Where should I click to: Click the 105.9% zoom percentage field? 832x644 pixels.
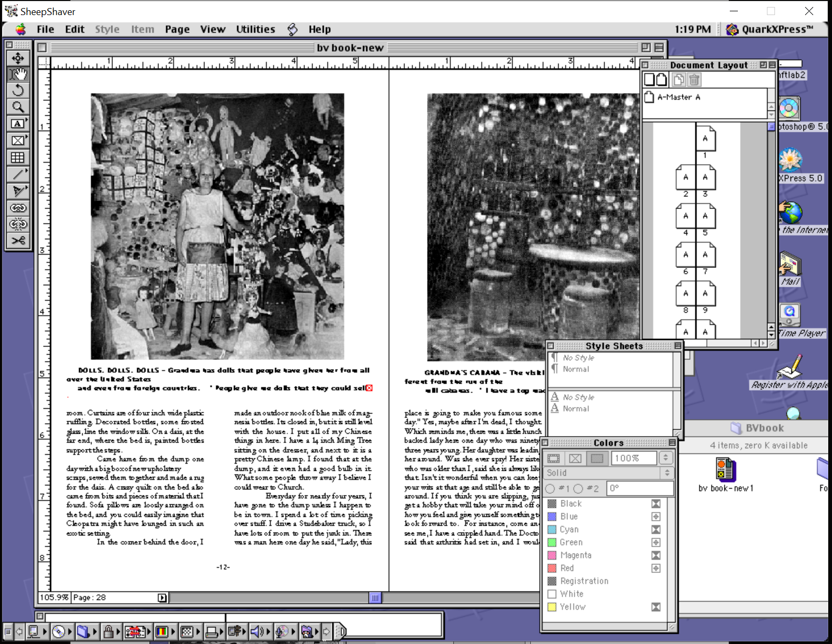(x=54, y=598)
